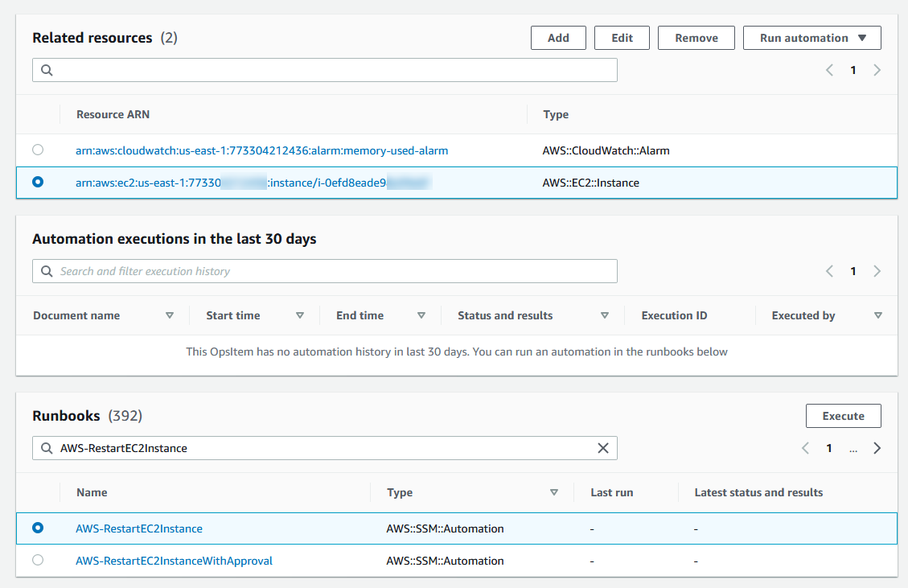Screen dimensions: 908x588
Task: Click the Related resources Type column header
Action: (x=556, y=115)
